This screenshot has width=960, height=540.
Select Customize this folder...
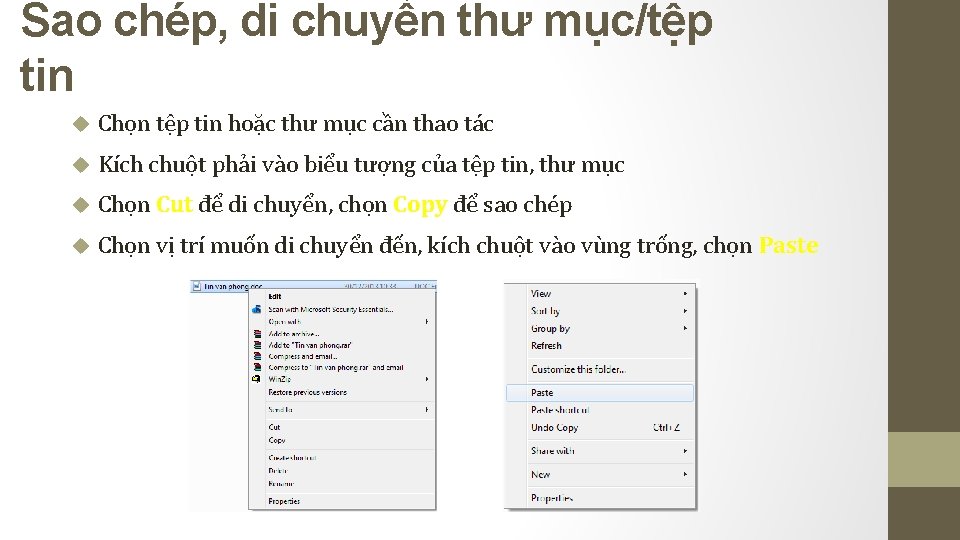tap(579, 370)
